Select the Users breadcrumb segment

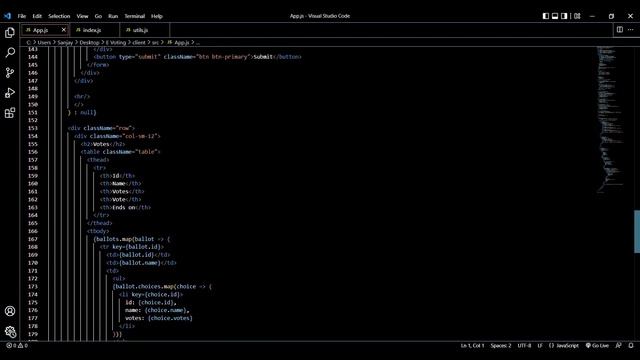pos(44,42)
